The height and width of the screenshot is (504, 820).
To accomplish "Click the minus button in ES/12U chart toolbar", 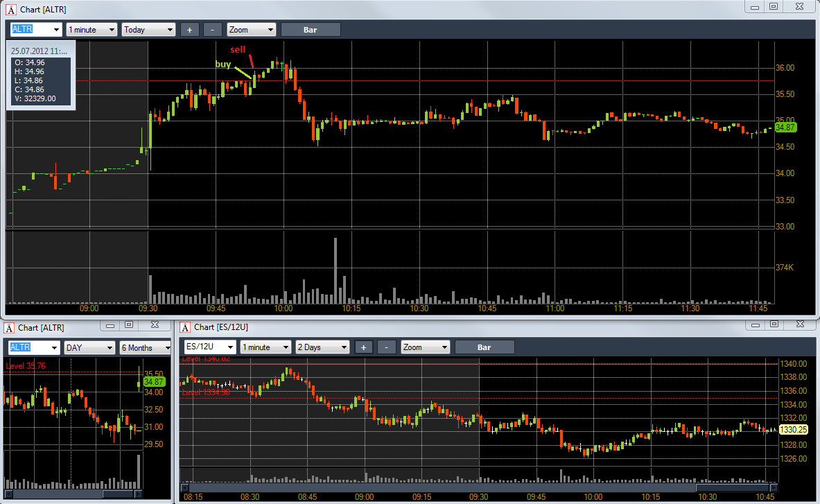I will 387,347.
